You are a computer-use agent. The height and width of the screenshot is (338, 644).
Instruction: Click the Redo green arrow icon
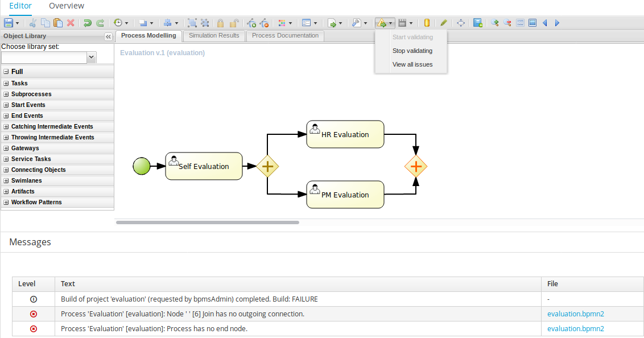coord(100,23)
